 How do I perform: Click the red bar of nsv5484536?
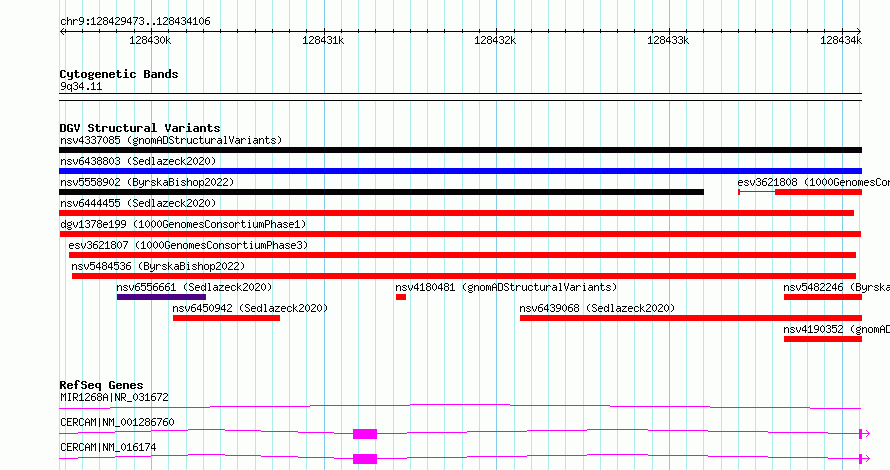point(464,276)
